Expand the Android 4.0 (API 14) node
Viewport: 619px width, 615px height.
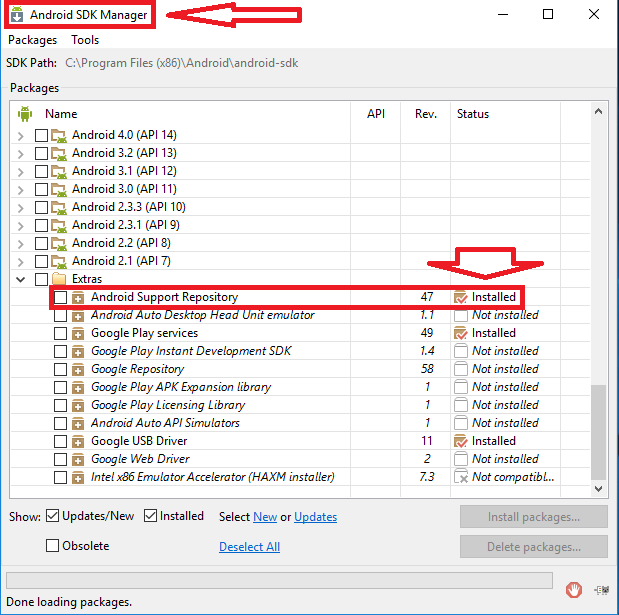[x=21, y=136]
